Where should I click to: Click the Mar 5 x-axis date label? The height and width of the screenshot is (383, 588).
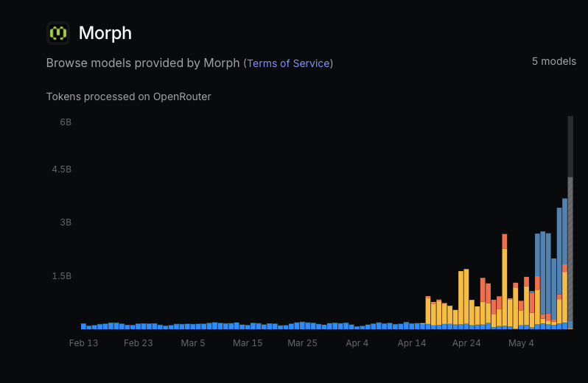[193, 343]
